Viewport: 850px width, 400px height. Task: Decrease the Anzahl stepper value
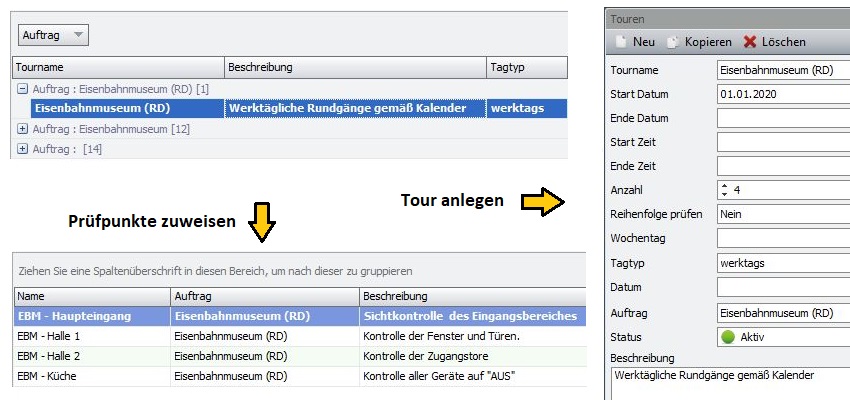725,194
